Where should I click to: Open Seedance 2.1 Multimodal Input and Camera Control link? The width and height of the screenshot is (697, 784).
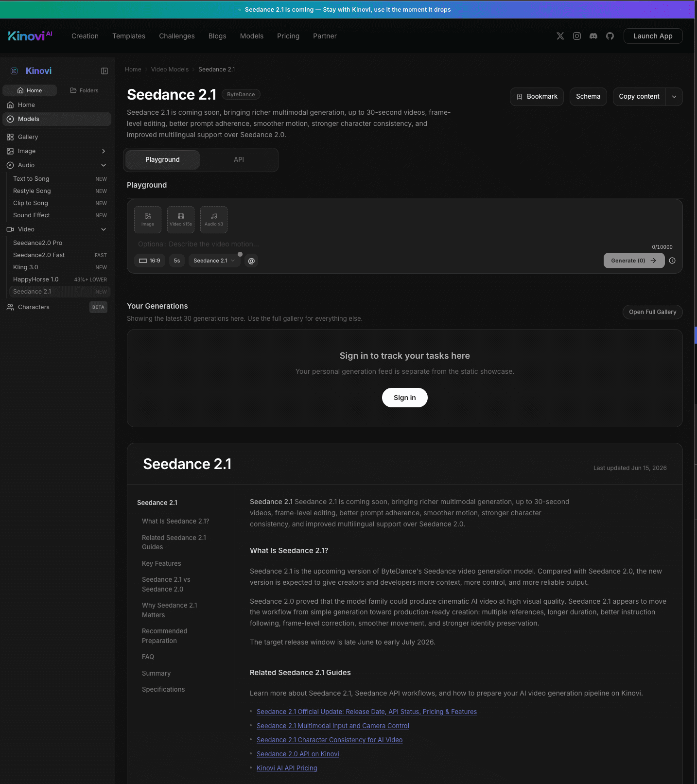point(333,726)
